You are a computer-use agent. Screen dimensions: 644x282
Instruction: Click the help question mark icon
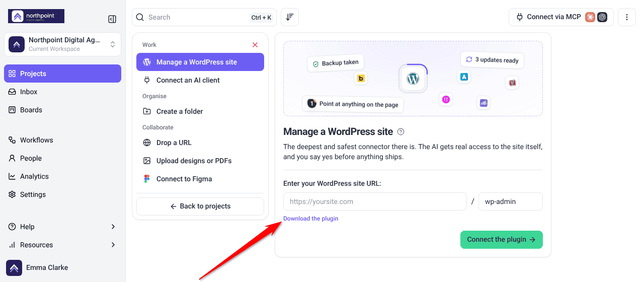(401, 132)
